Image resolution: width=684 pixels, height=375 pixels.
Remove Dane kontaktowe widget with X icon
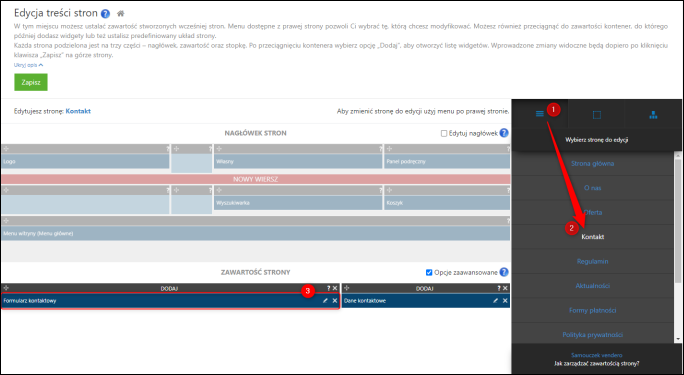pyautogui.click(x=505, y=300)
